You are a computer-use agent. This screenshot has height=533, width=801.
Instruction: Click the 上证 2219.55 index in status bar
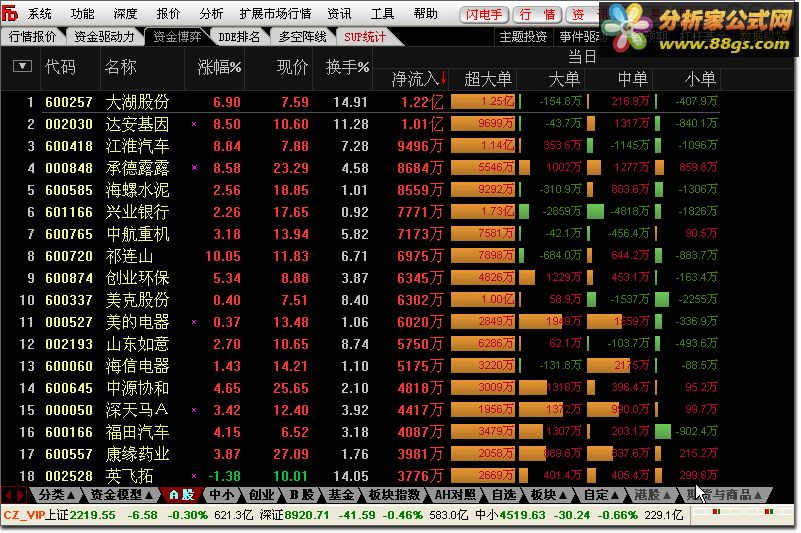(x=80, y=515)
